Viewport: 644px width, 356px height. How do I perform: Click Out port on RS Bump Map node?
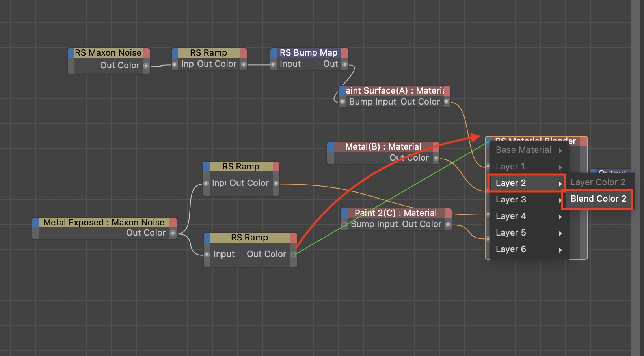point(345,64)
